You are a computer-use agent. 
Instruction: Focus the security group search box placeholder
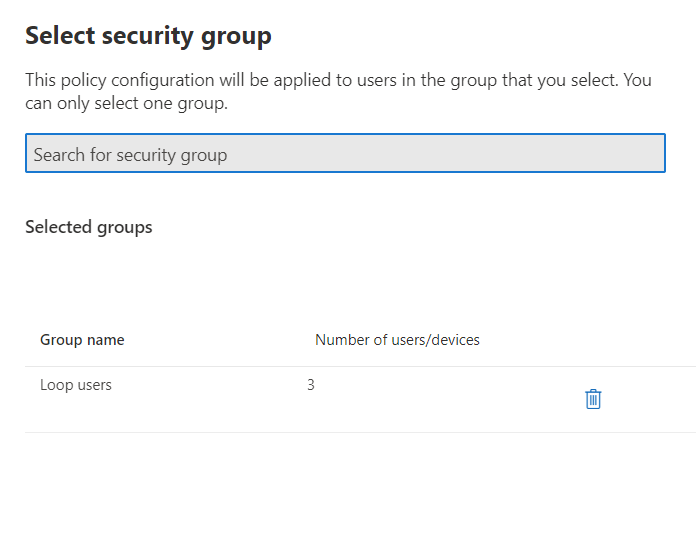coord(130,155)
